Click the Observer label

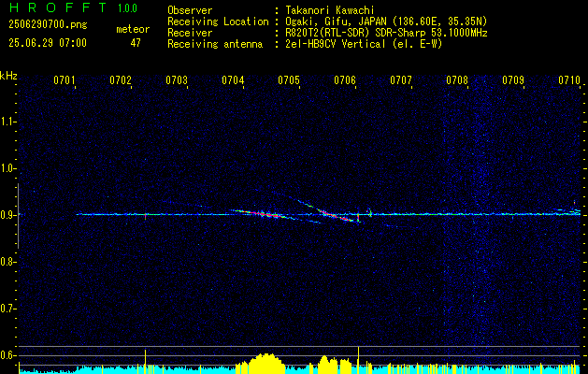[x=190, y=10]
